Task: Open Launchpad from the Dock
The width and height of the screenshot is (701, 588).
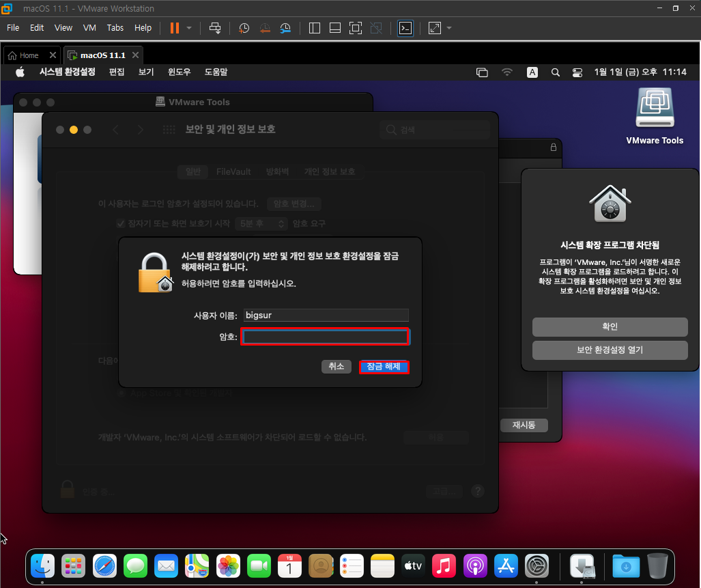Action: [x=73, y=565]
